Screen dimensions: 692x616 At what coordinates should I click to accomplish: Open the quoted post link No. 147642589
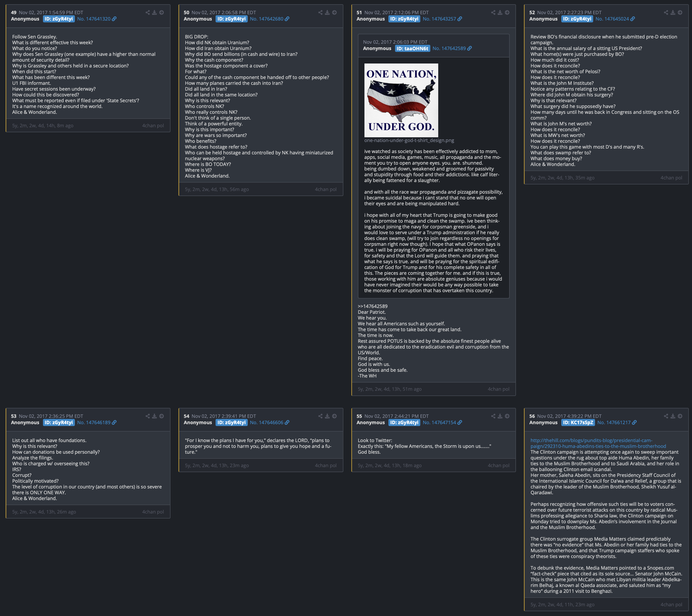[x=452, y=48]
